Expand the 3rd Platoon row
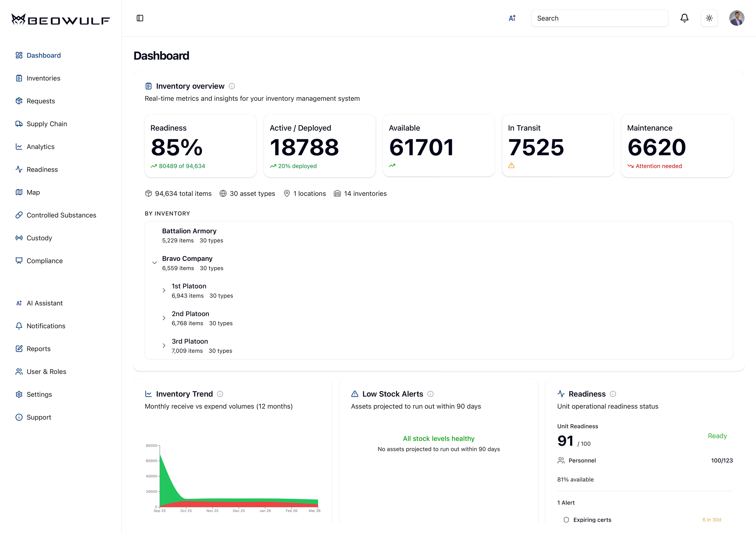Viewport: 756px width, 534px height. (x=164, y=345)
